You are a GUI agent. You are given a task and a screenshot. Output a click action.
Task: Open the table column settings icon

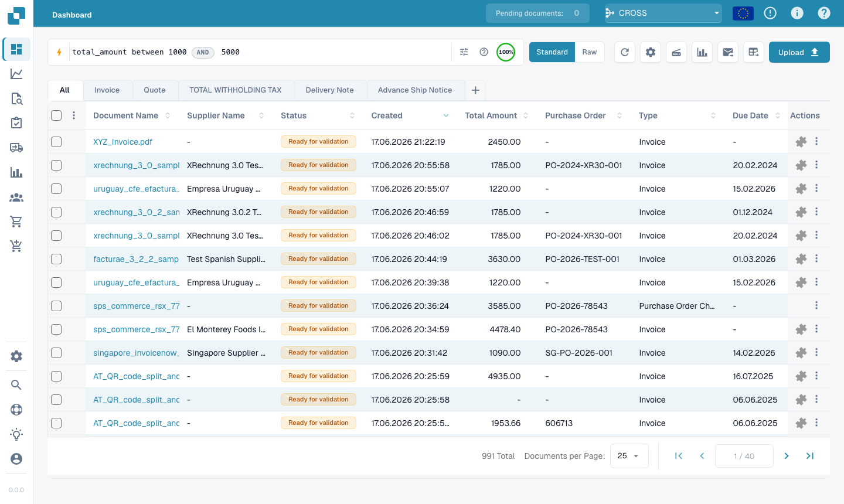tap(754, 52)
